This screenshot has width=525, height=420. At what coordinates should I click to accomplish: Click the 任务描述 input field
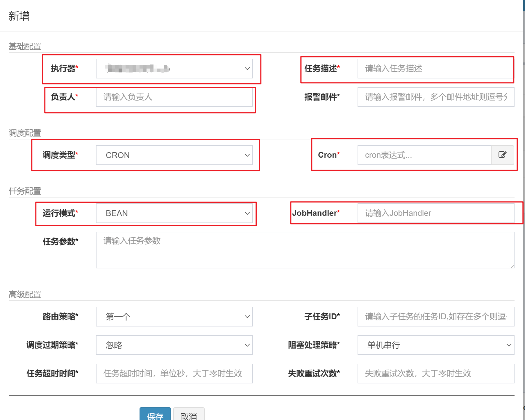pyautogui.click(x=436, y=69)
